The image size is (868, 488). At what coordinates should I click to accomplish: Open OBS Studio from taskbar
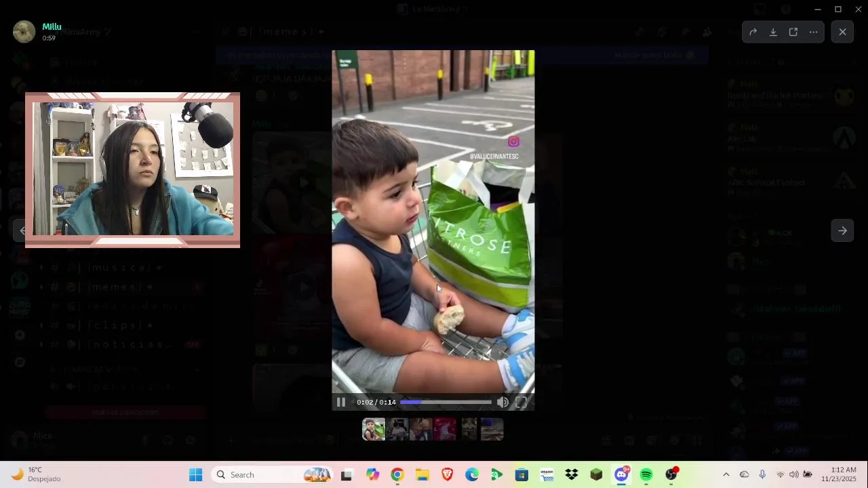pyautogui.click(x=671, y=474)
